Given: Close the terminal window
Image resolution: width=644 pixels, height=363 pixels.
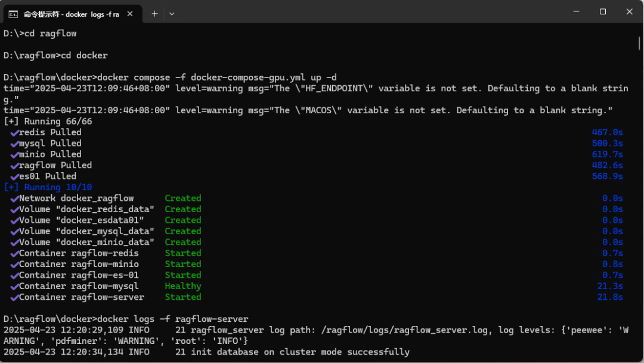Looking at the screenshot, I should pos(629,11).
